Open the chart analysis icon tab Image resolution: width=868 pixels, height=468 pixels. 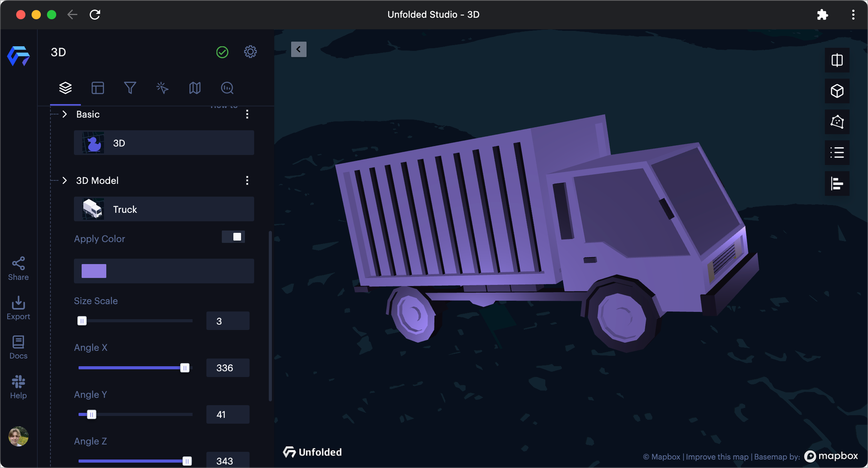[x=227, y=88]
